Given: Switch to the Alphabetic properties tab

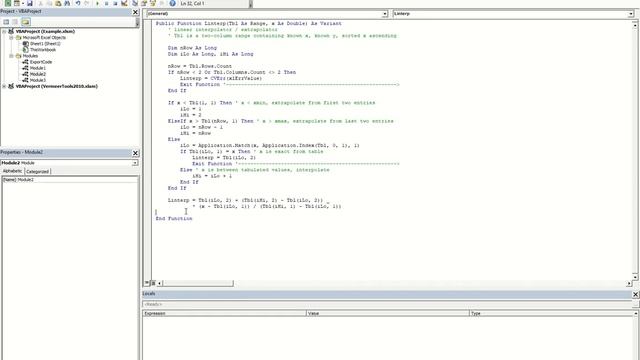Looking at the screenshot, I should [12, 171].
